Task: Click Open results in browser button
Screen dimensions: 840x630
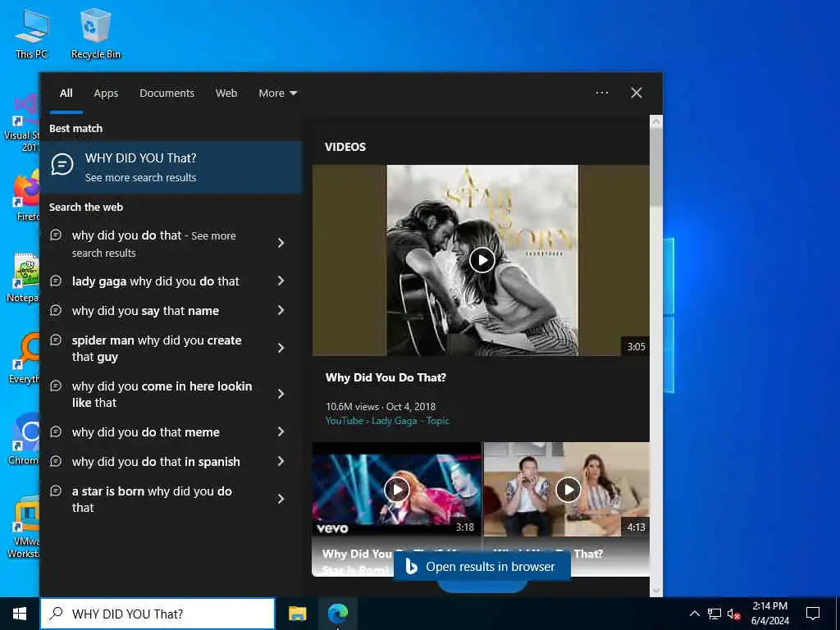Action: pos(482,567)
